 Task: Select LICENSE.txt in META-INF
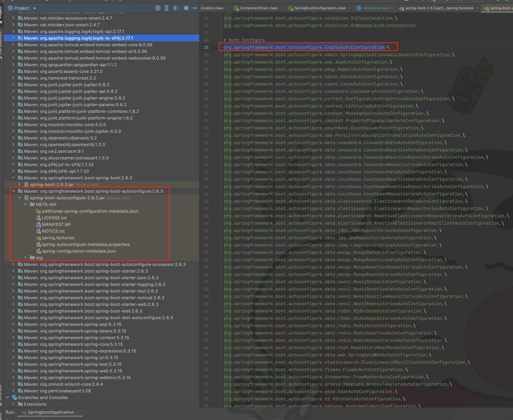coord(54,218)
